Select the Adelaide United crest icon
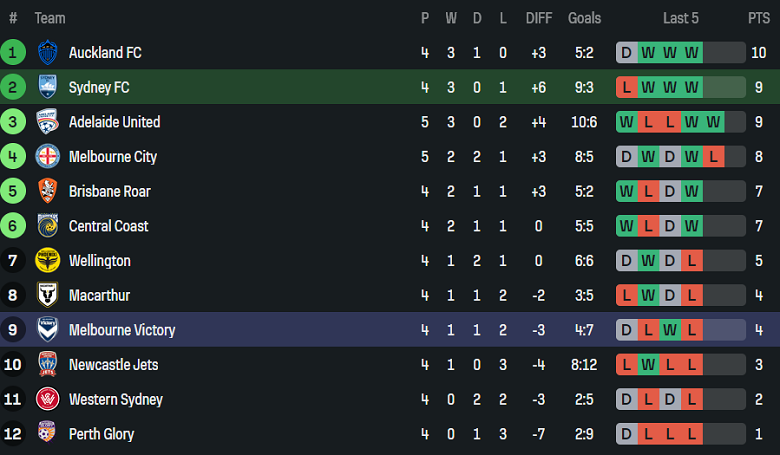 click(x=47, y=122)
